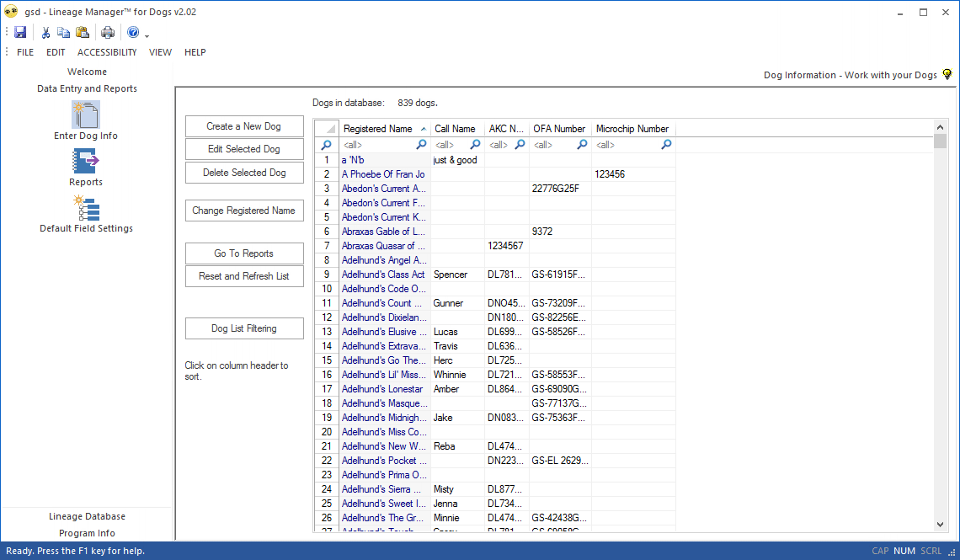960x560 pixels.
Task: Click the Cut scissors icon
Action: point(45,33)
